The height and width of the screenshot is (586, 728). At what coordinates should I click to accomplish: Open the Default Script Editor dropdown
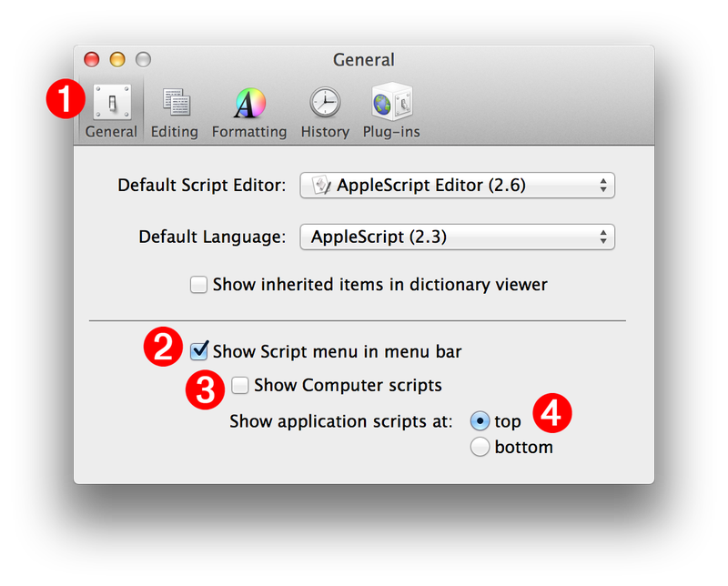(x=457, y=185)
